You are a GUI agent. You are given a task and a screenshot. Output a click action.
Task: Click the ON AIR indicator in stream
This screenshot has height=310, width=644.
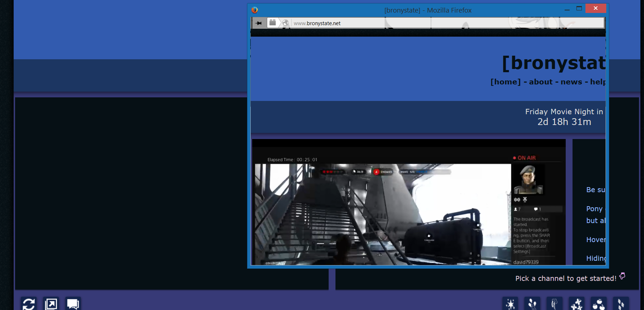[x=524, y=158]
